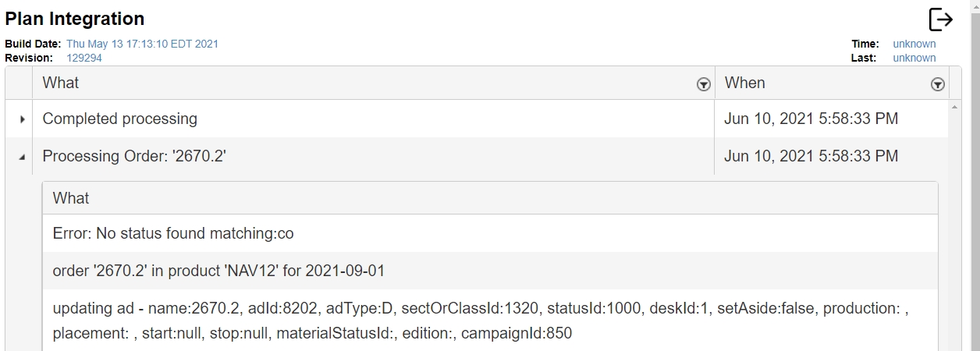Screen dimensions: 980x351
Task: Click the Build Date value link
Action: (x=142, y=44)
